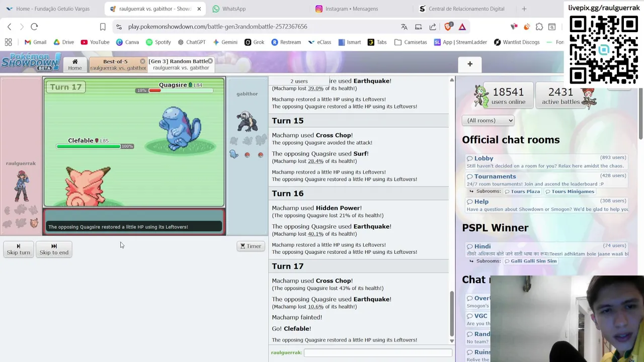Viewport: 644px width, 362px height.
Task: Click the Skip turn button
Action: (x=18, y=249)
